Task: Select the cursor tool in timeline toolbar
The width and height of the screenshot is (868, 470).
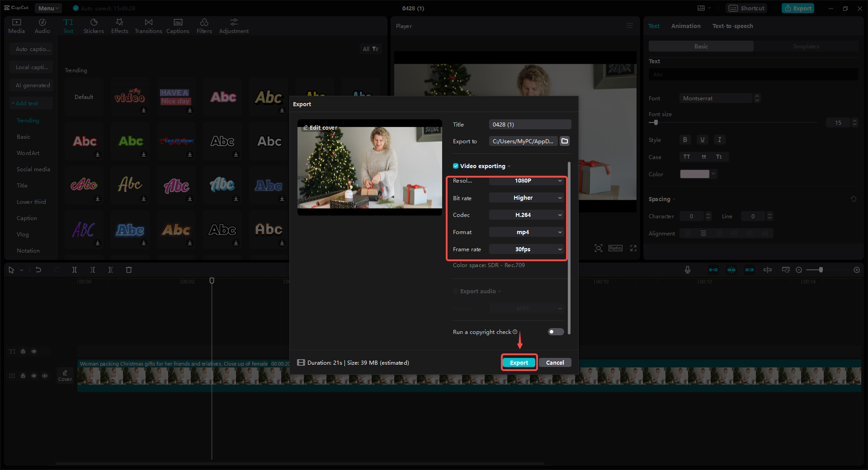Action: [11, 270]
